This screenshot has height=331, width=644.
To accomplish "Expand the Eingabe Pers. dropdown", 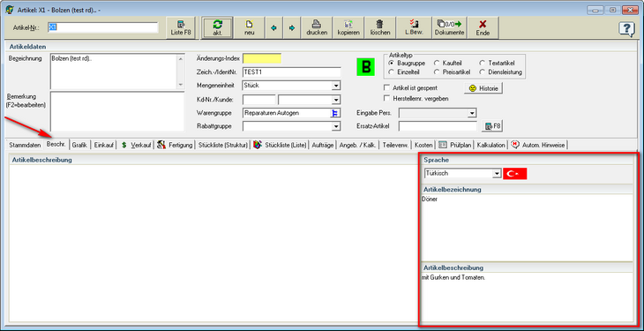I will pos(472,113).
